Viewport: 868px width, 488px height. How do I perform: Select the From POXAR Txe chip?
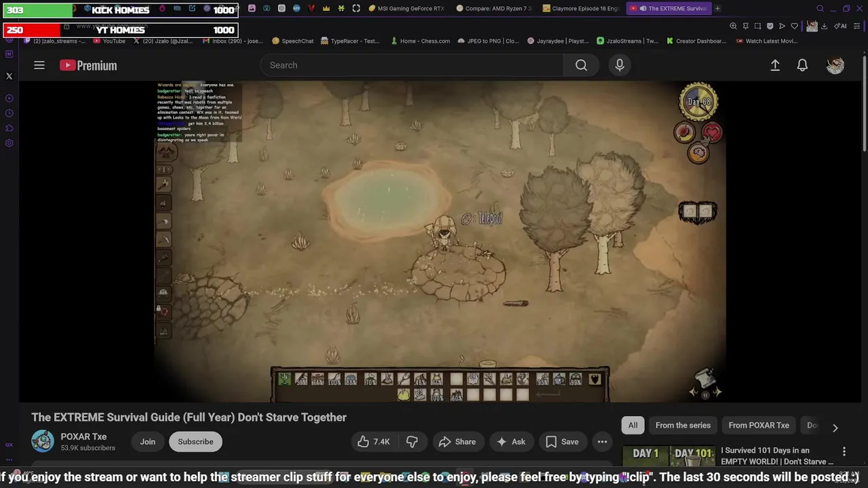(x=759, y=425)
